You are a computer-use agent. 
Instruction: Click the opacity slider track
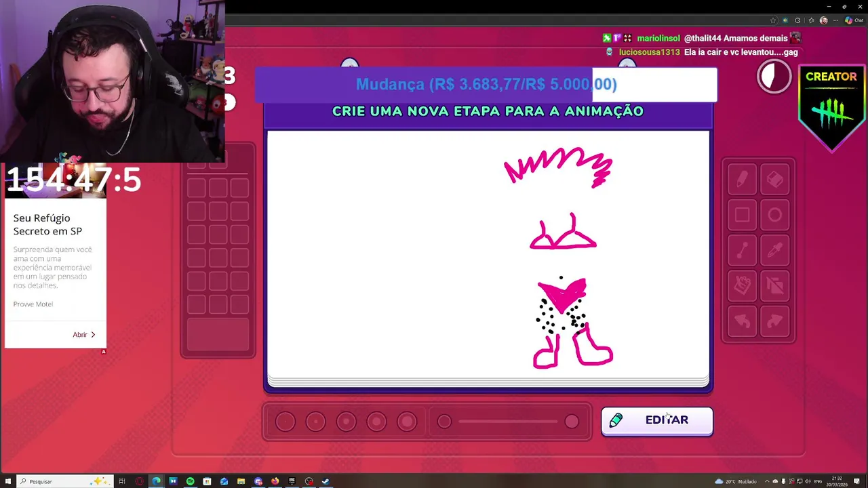click(x=508, y=422)
